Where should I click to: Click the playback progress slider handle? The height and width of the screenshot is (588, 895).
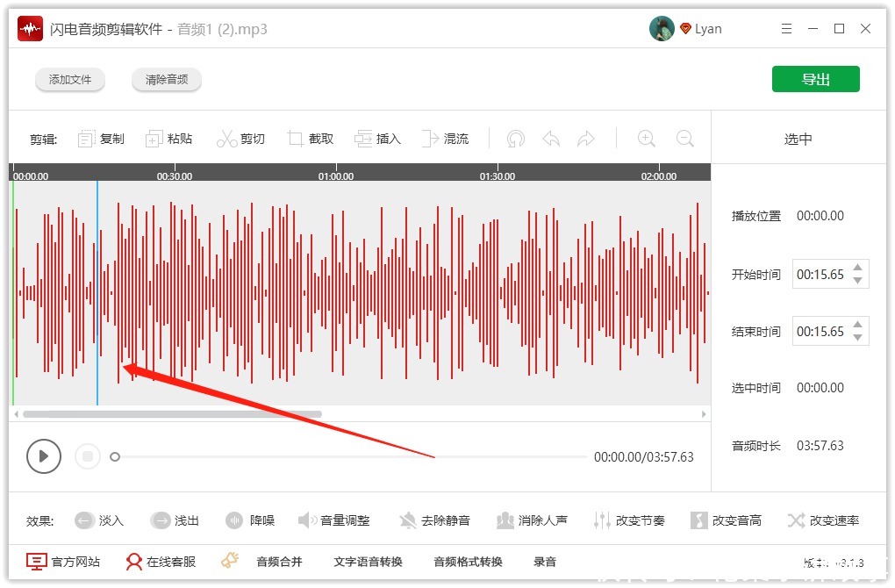coord(115,456)
